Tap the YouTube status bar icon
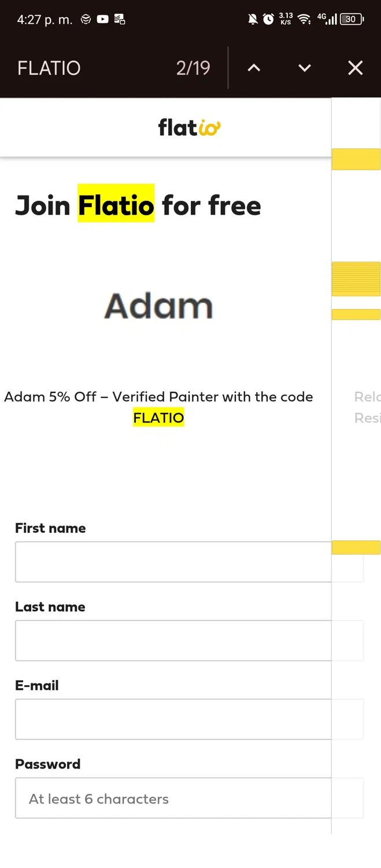 click(102, 19)
